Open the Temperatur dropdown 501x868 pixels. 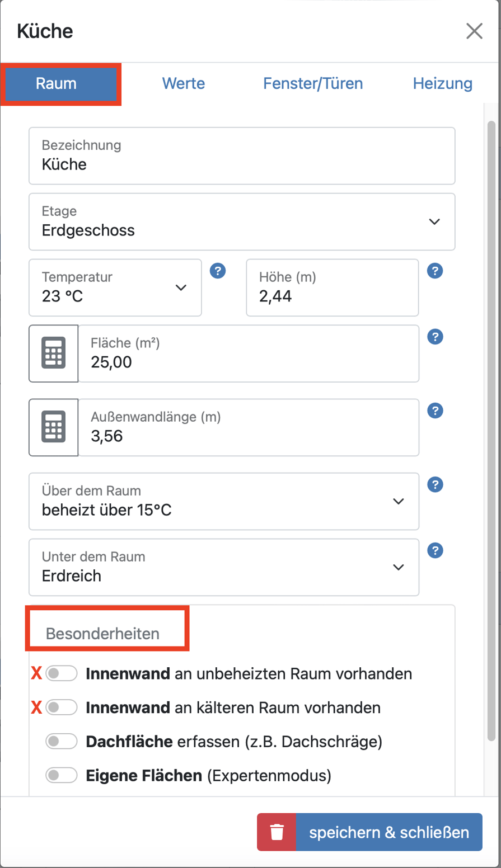[x=180, y=287]
